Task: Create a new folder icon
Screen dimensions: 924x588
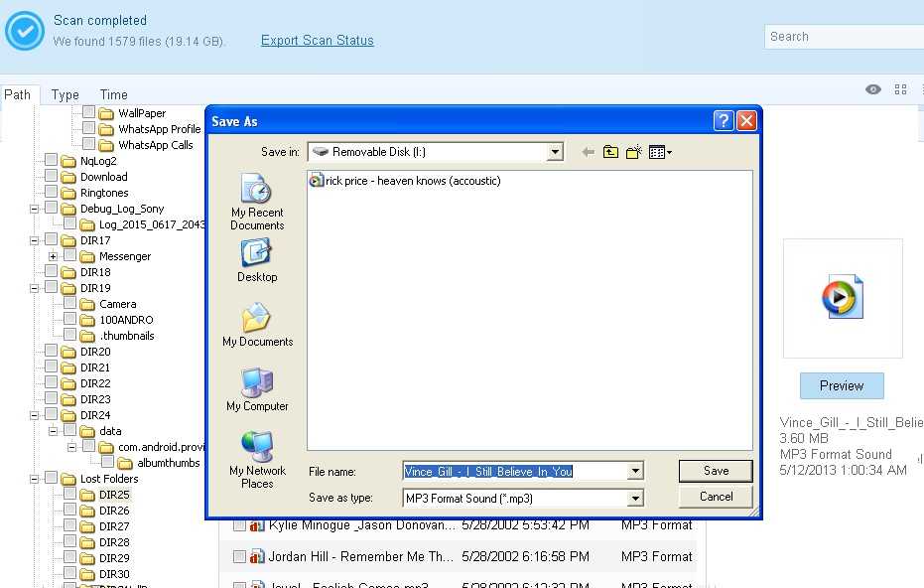Action: pos(634,152)
